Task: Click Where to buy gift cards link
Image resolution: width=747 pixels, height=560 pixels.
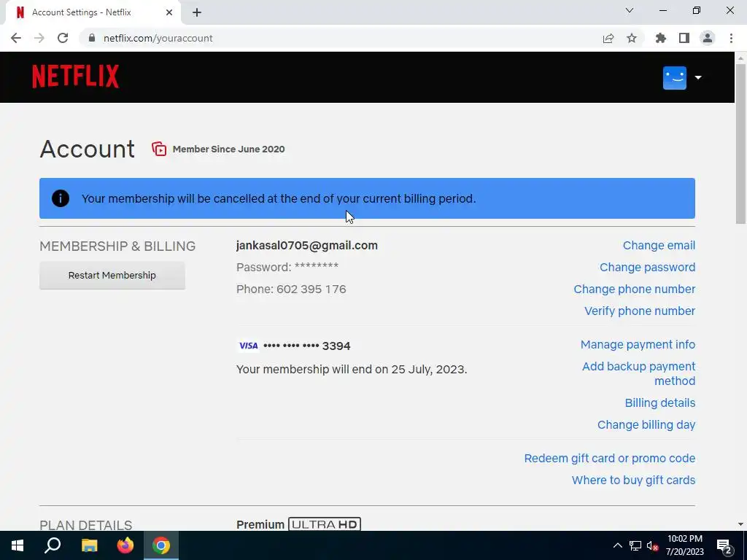Action: click(x=633, y=480)
